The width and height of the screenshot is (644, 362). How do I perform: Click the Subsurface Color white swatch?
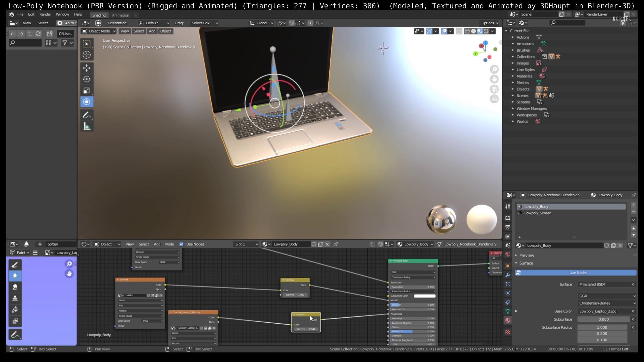(x=424, y=296)
